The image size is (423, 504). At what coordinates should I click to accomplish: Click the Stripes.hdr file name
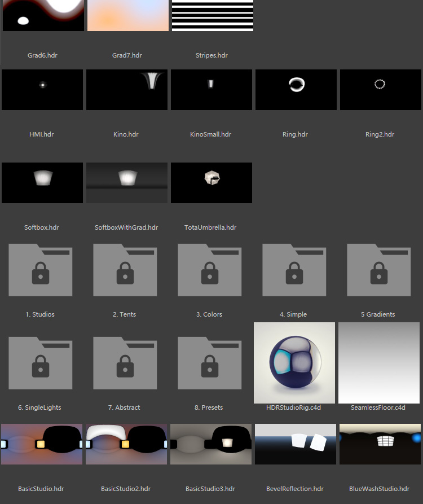(211, 55)
